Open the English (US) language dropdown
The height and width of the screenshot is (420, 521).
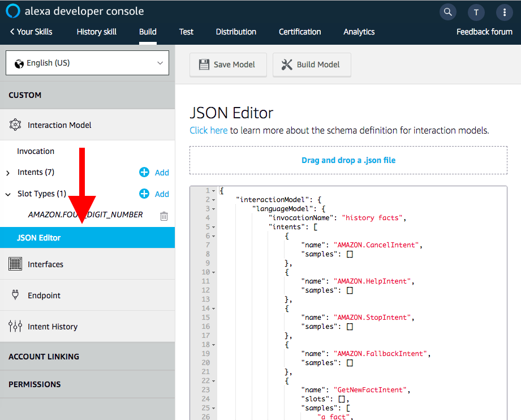pyautogui.click(x=87, y=63)
